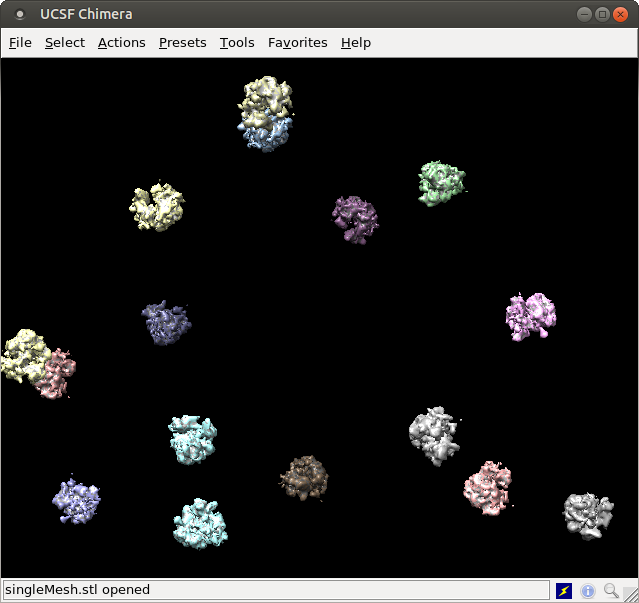Click the dark slate-blue mesh particle
Viewport: 639px width, 603px height.
[x=166, y=323]
